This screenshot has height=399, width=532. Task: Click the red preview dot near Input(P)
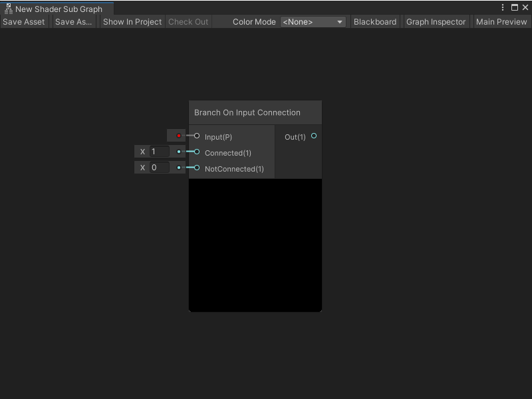[177, 136]
